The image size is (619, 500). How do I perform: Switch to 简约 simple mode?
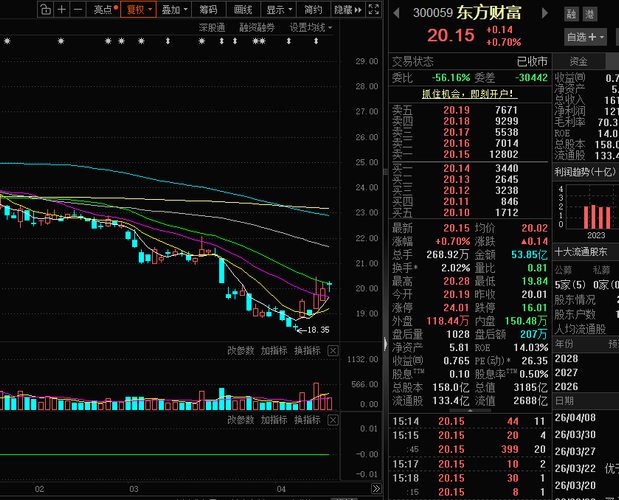313,9
